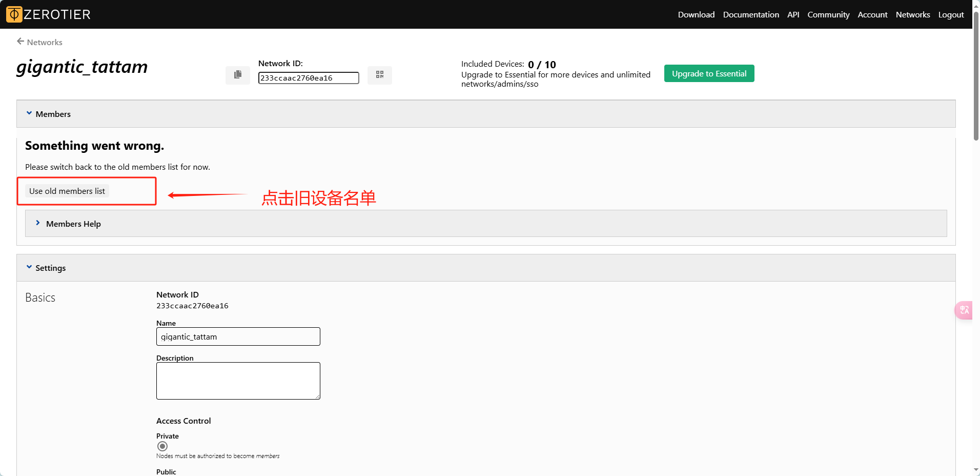
Task: Click the floating translate icon
Action: (x=964, y=310)
